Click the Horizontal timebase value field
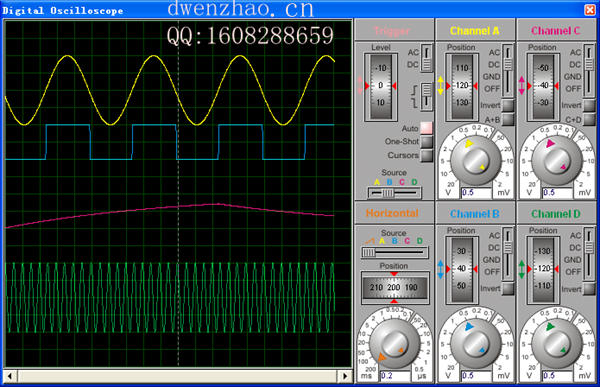Image resolution: width=600 pixels, height=387 pixels. [x=395, y=376]
